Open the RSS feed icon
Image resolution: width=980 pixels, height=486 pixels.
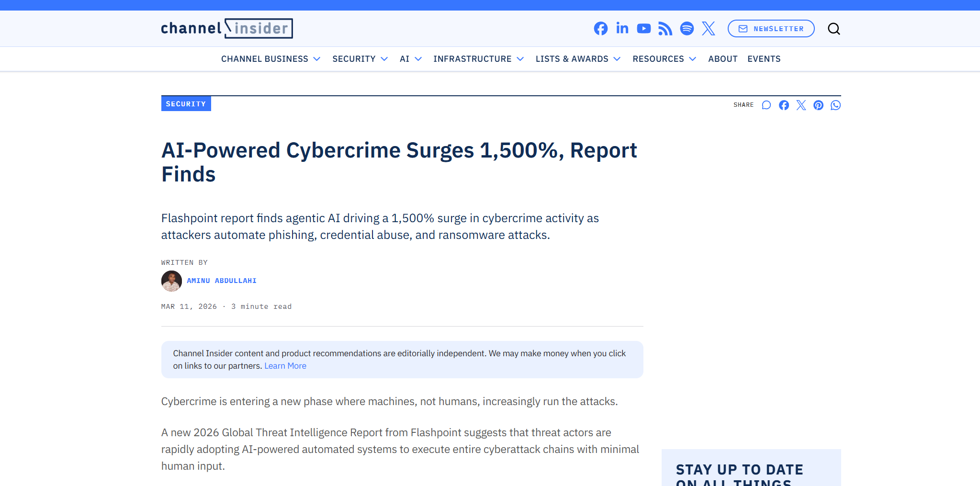click(665, 29)
